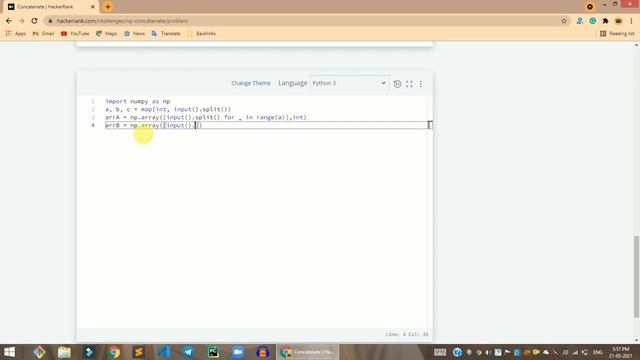Screen dimensions: 640x360
Task: Open the Apps bookmark shortcut
Action: [16, 33]
